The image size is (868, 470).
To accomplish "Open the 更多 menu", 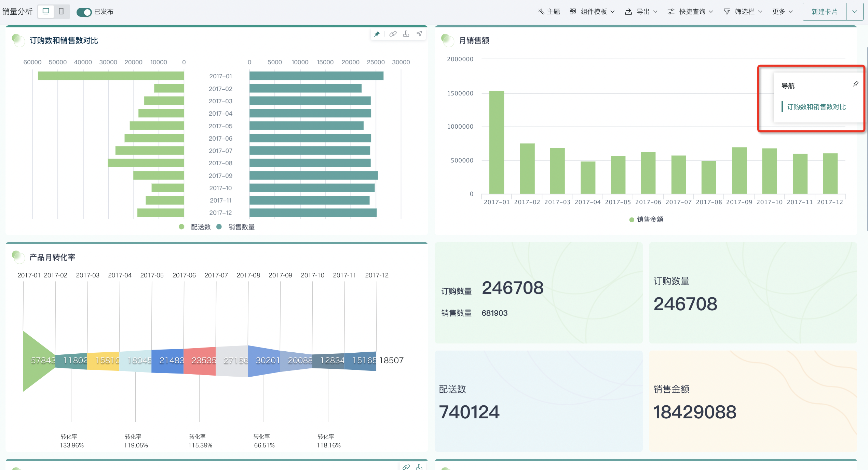I will (x=782, y=12).
